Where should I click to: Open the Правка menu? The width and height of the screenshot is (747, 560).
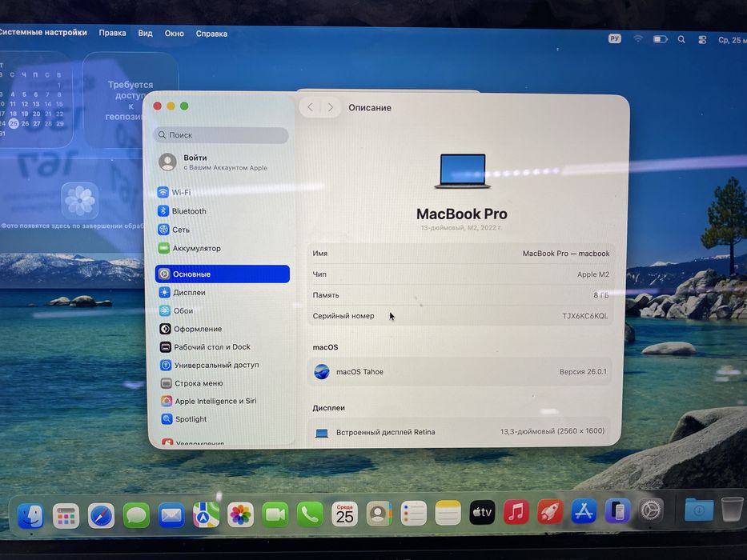tap(112, 33)
